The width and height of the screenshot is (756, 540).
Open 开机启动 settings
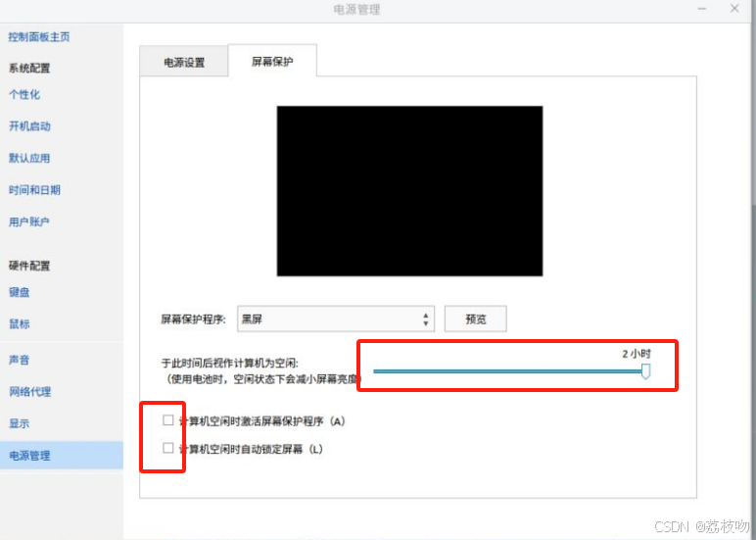pos(29,126)
